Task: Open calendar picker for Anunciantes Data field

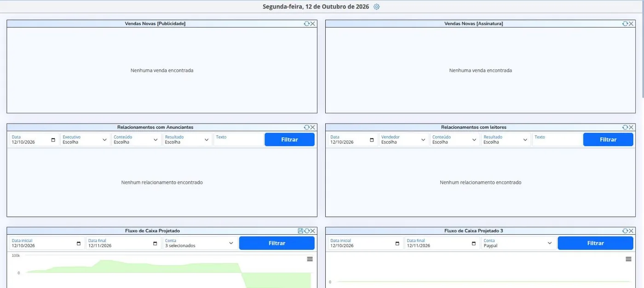Action: pos(53,140)
